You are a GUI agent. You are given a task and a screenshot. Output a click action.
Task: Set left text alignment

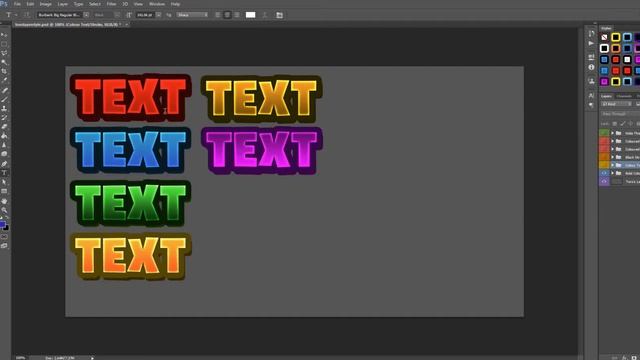(x=218, y=15)
